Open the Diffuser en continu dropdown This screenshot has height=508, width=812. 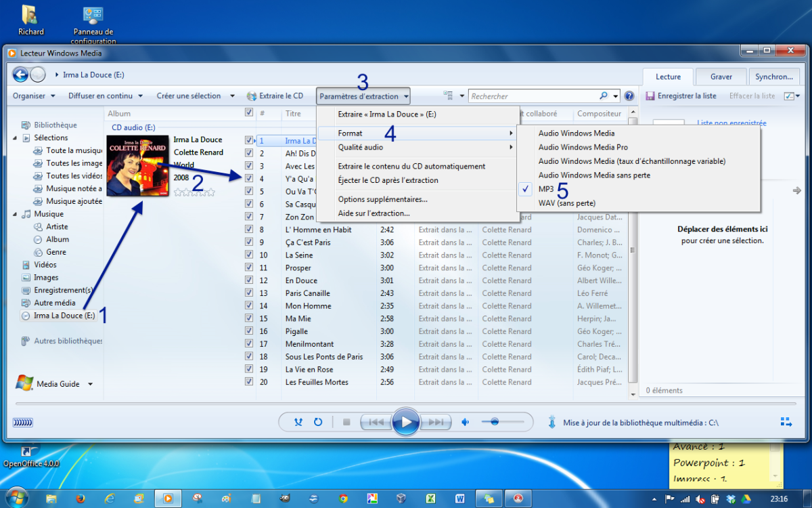106,96
